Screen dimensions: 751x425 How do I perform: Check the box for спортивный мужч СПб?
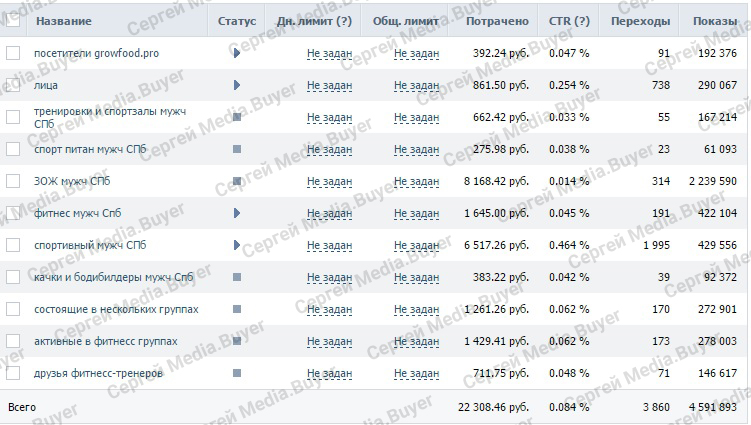coord(13,245)
